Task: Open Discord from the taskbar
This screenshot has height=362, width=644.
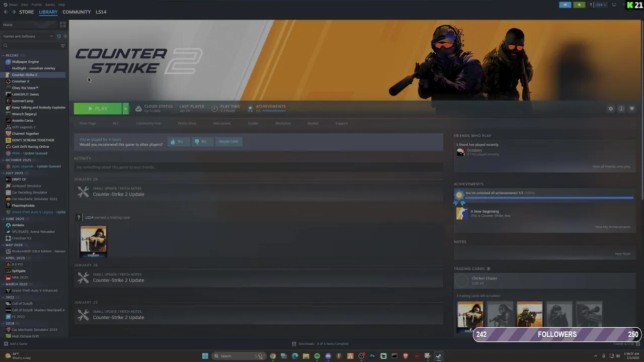Action: [328, 356]
